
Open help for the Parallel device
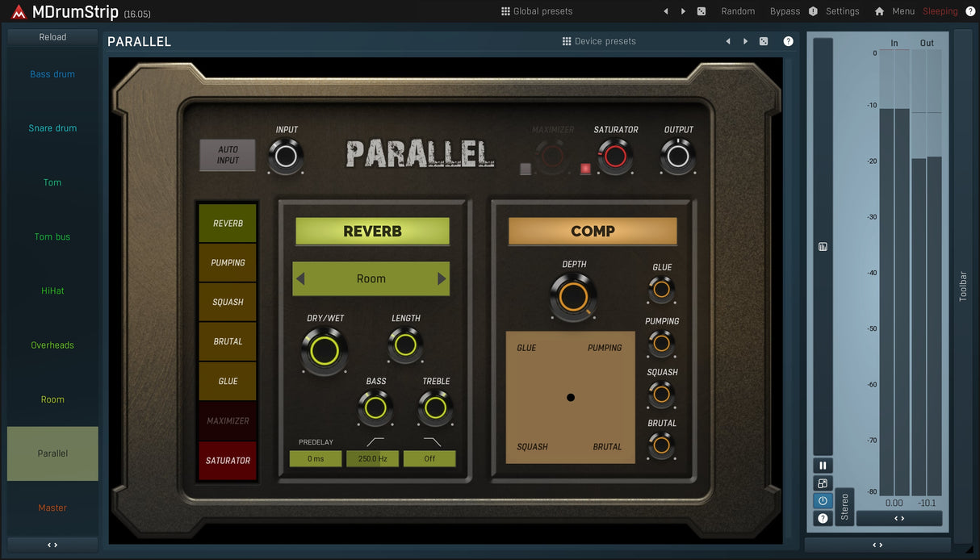tap(788, 41)
